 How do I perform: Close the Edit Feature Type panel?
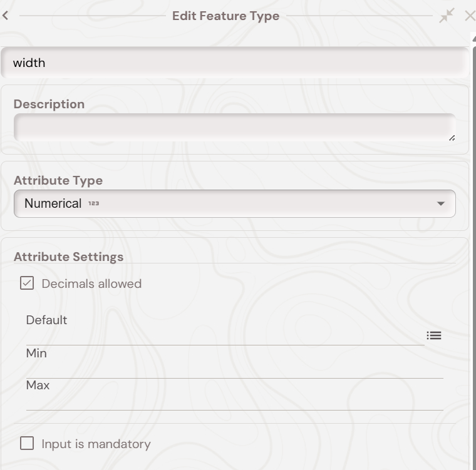click(470, 16)
